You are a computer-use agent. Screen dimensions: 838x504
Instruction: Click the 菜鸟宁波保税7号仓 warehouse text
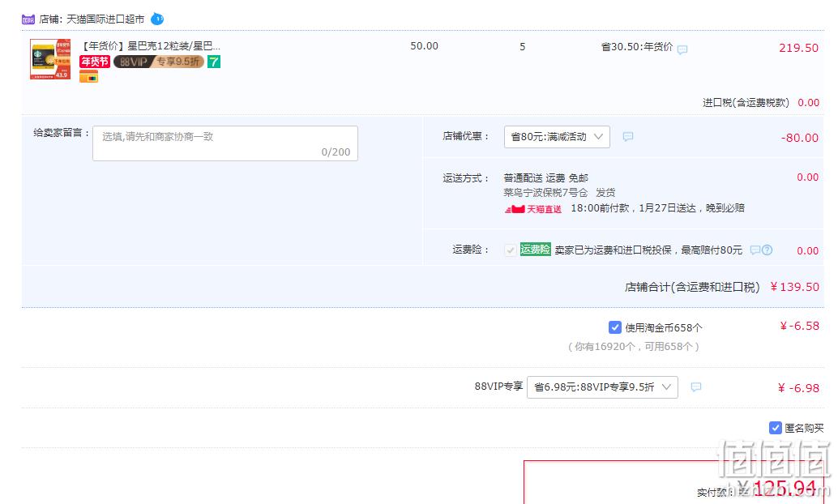tap(545, 192)
